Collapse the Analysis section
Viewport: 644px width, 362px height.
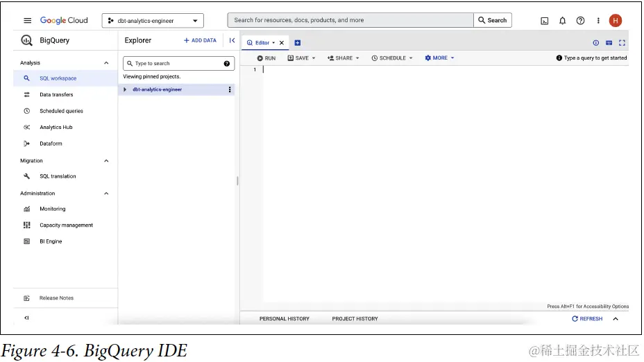[106, 63]
